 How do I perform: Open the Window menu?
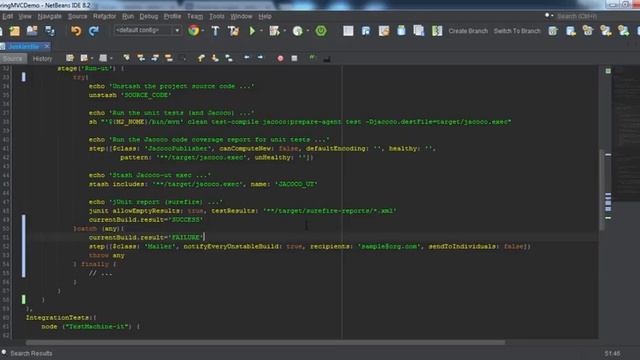point(241,16)
